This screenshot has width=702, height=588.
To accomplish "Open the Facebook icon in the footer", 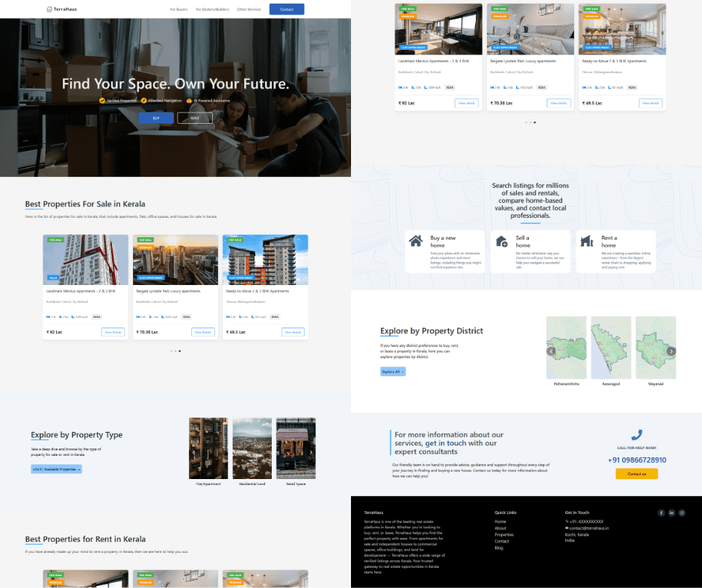I will click(x=661, y=513).
